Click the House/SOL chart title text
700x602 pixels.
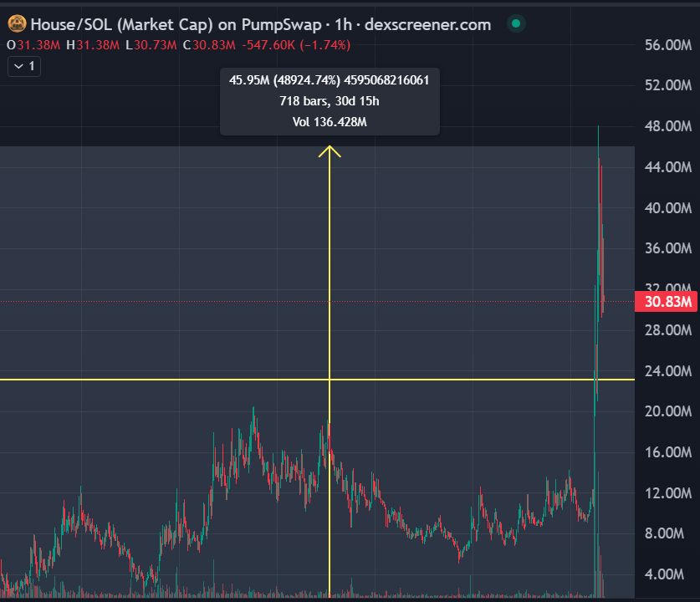(x=261, y=24)
